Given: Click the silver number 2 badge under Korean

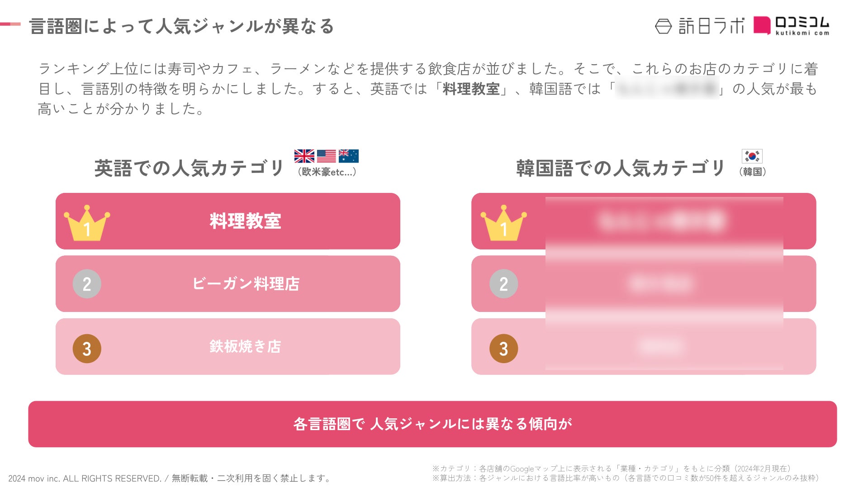Looking at the screenshot, I should [x=503, y=284].
